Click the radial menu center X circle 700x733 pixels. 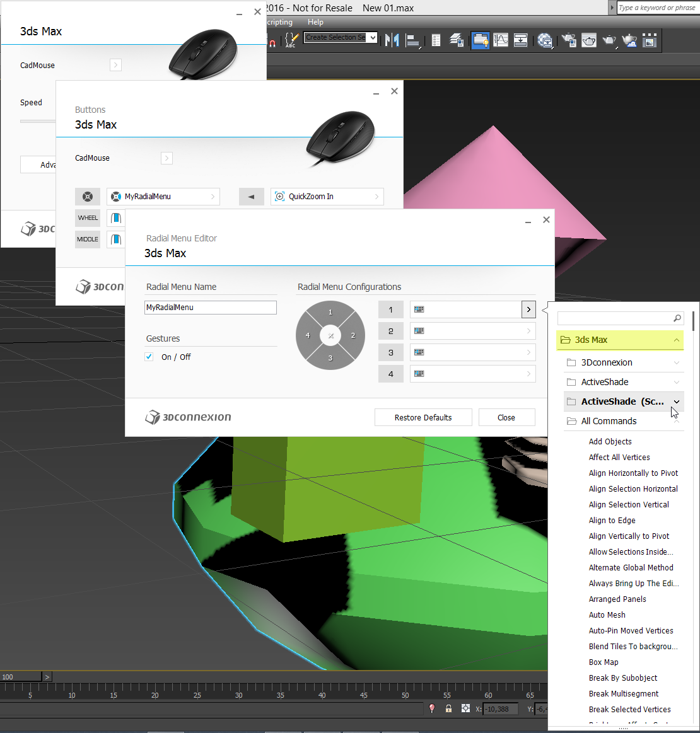330,336
